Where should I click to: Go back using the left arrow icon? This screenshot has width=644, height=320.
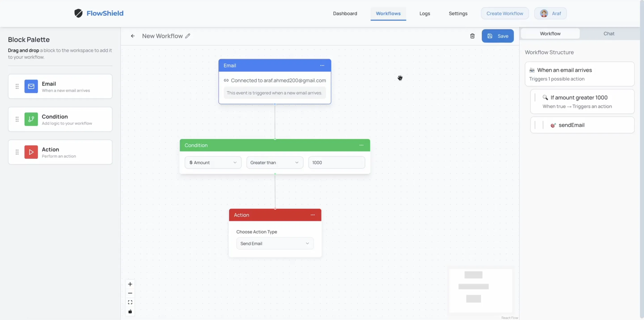133,36
